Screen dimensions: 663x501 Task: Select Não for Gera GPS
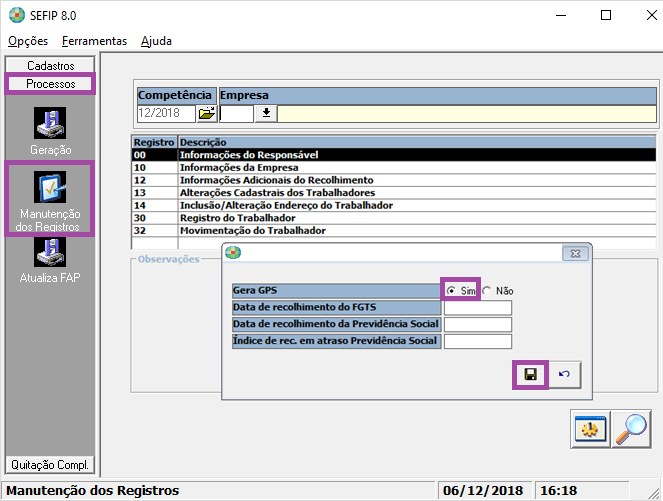click(x=487, y=291)
